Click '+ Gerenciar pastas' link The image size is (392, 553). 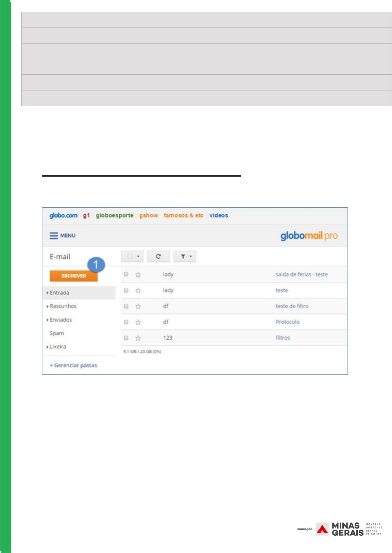73,365
